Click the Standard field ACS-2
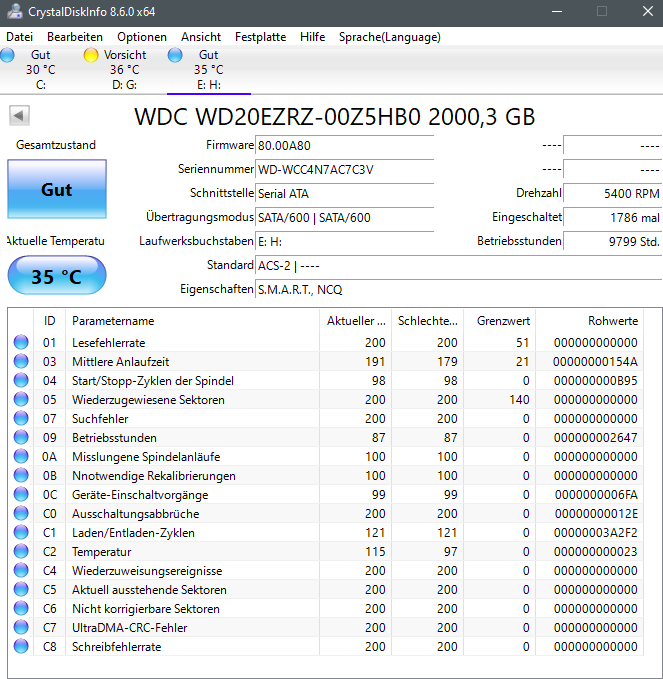The width and height of the screenshot is (663, 679). (x=459, y=265)
